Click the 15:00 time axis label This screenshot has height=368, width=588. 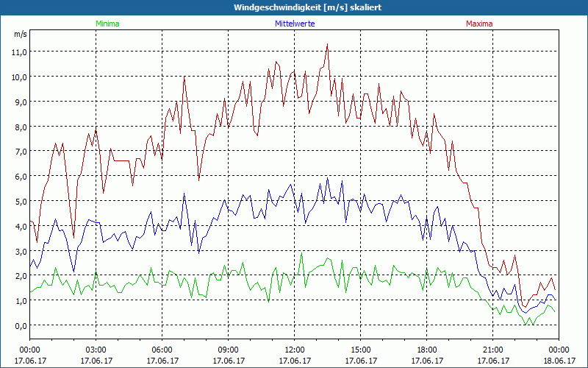[360, 350]
